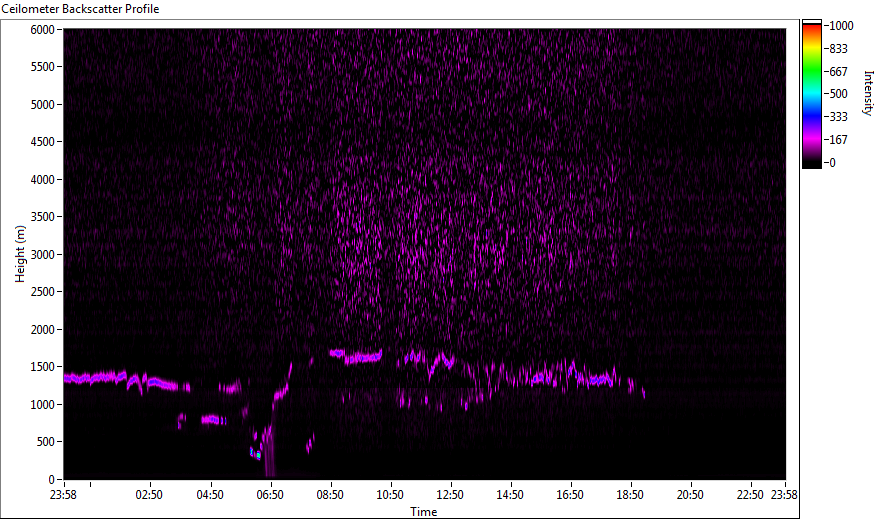Click the 4500 height axis value
The width and height of the screenshot is (878, 519).
pyautogui.click(x=43, y=142)
